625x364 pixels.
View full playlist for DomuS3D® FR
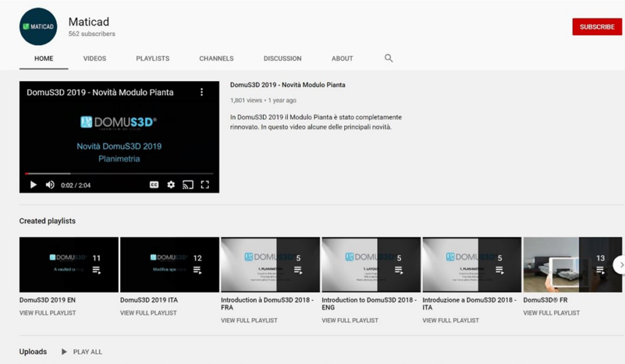(x=552, y=313)
